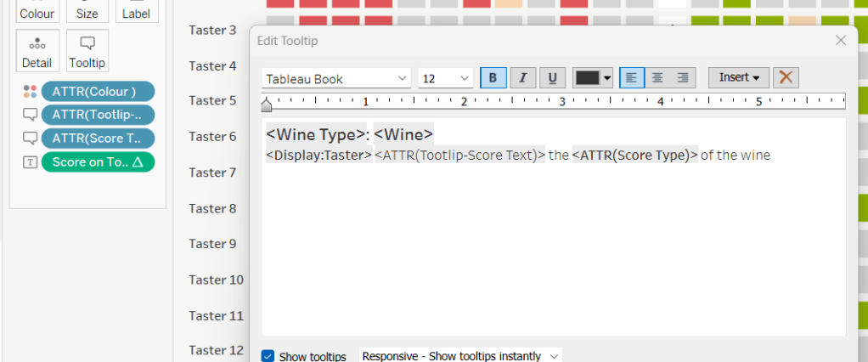Toggle Italic formatting button
The height and width of the screenshot is (362, 868).
522,78
